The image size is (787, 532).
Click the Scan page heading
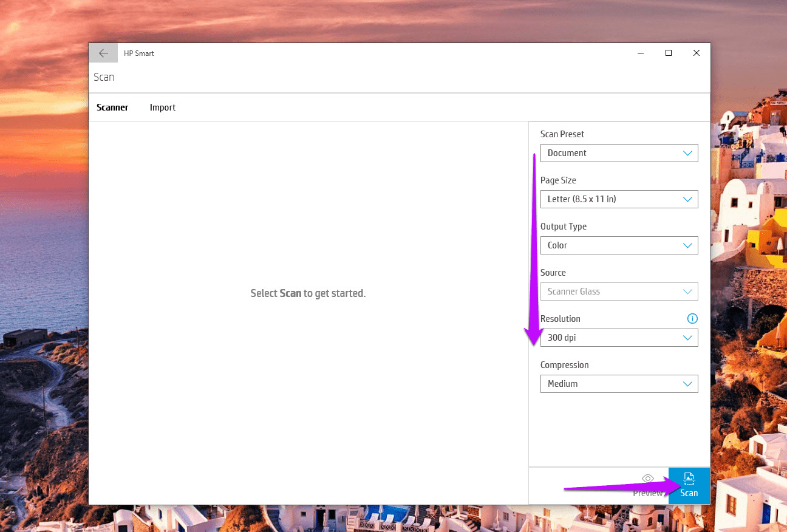pos(104,77)
